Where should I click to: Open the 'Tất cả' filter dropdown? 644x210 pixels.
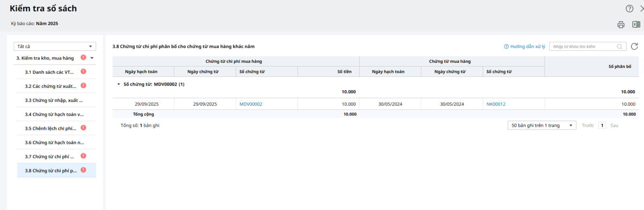pyautogui.click(x=55, y=46)
